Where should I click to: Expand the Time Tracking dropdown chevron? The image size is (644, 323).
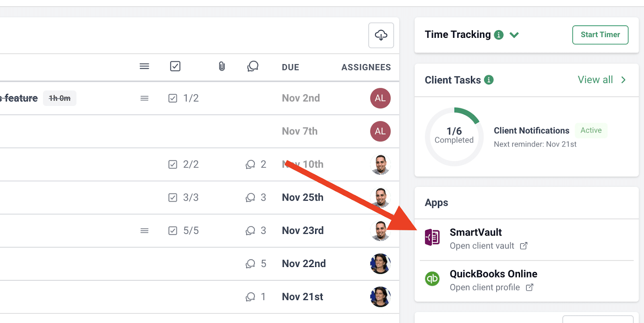coord(514,35)
